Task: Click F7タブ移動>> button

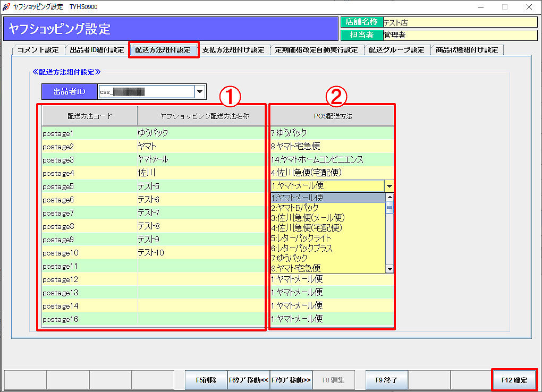Action: click(x=291, y=380)
